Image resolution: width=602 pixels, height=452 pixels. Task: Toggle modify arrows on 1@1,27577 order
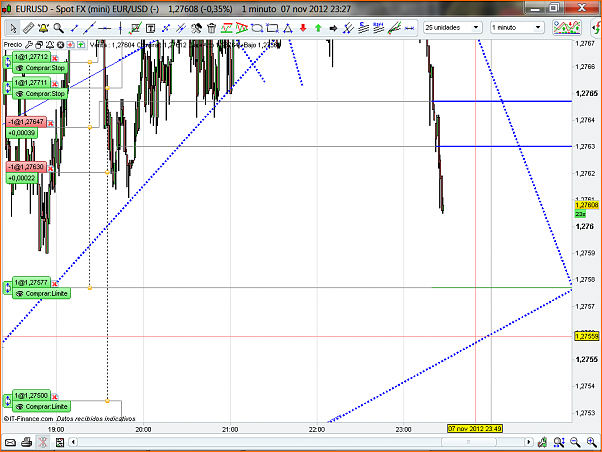click(8, 288)
